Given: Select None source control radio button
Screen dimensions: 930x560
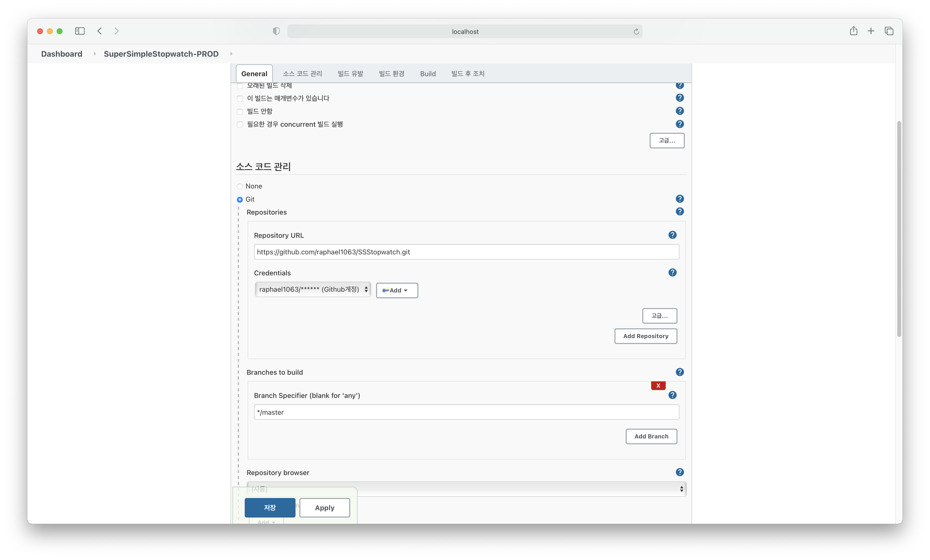Looking at the screenshot, I should [240, 187].
